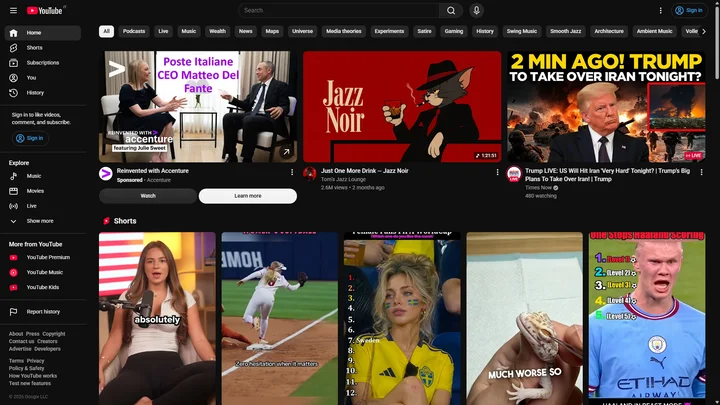Focus the Search input field

(338, 10)
